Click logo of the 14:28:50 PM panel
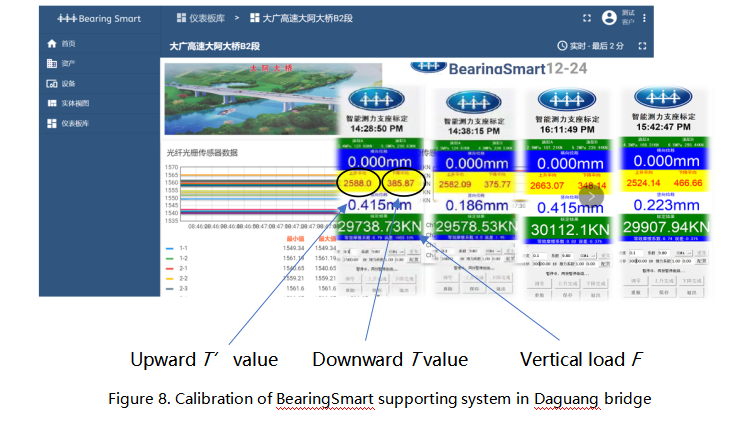Image resolution: width=747 pixels, height=438 pixels. click(x=376, y=99)
